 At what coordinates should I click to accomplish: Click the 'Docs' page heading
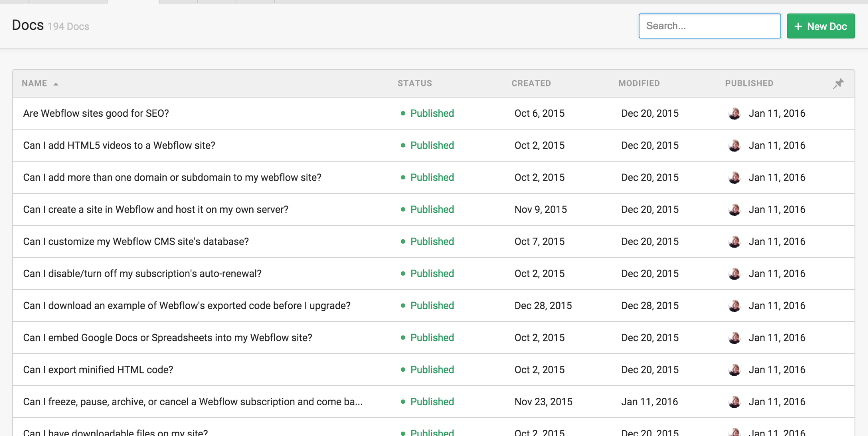click(x=28, y=25)
